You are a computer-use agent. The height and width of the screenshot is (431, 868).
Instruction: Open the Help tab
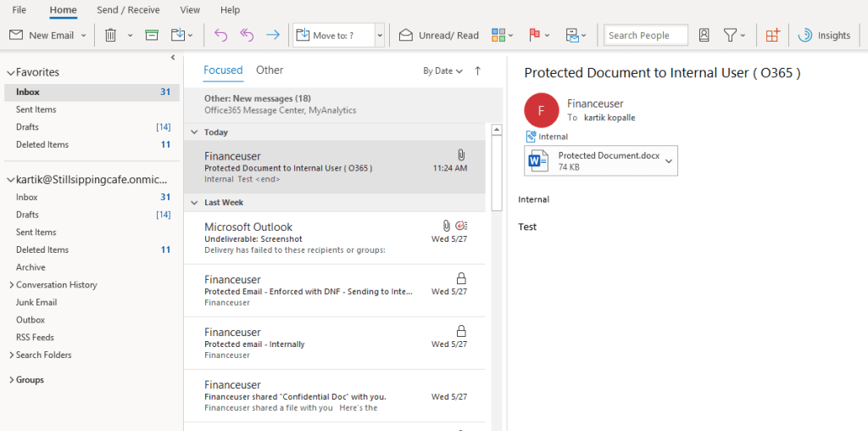coord(231,10)
